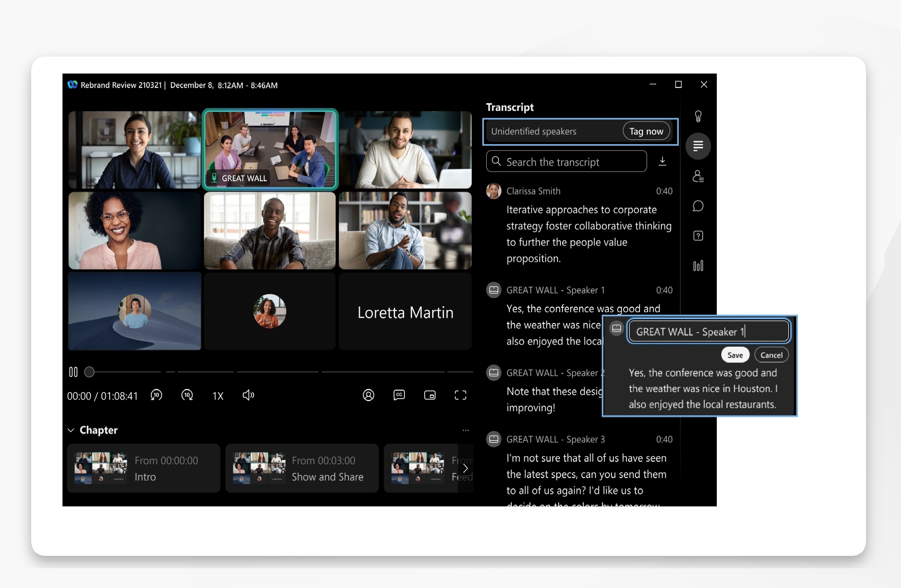The height and width of the screenshot is (588, 901).
Task: Change the 1X playback speed
Action: click(218, 396)
